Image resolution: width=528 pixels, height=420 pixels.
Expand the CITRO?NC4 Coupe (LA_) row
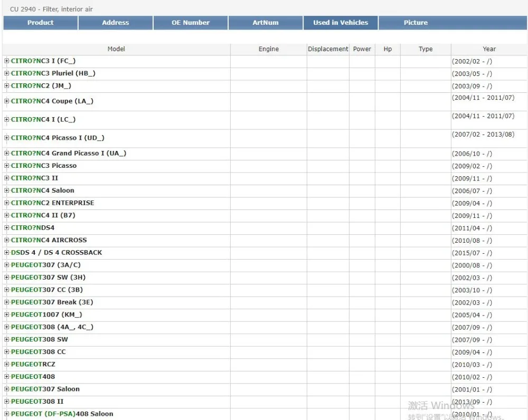click(7, 101)
